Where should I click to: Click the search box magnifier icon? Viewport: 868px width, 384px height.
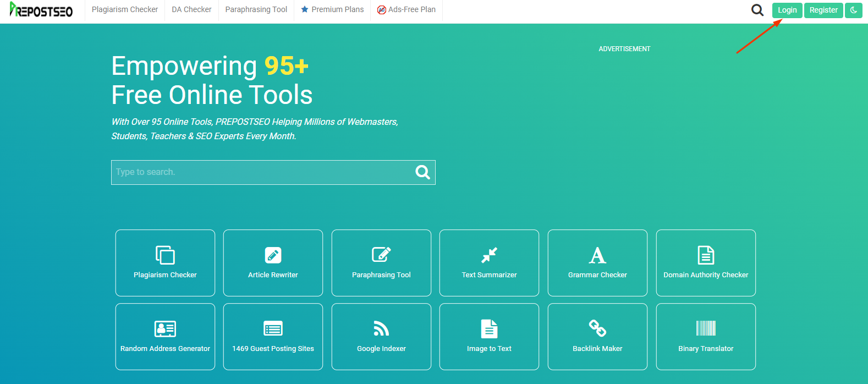[422, 172]
